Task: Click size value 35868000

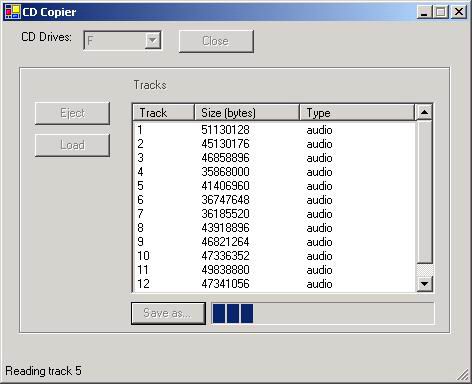Action: (x=225, y=172)
